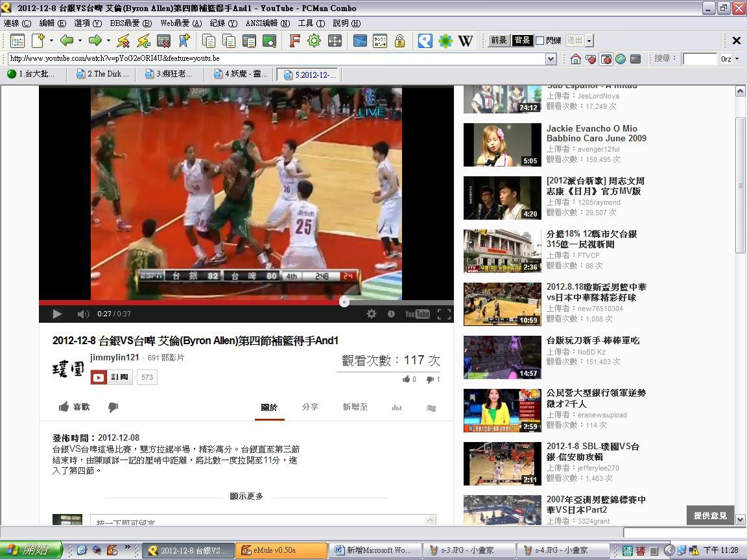Toggle the 閃爍 (blink) checkbox
The image size is (747, 560).
click(x=539, y=41)
